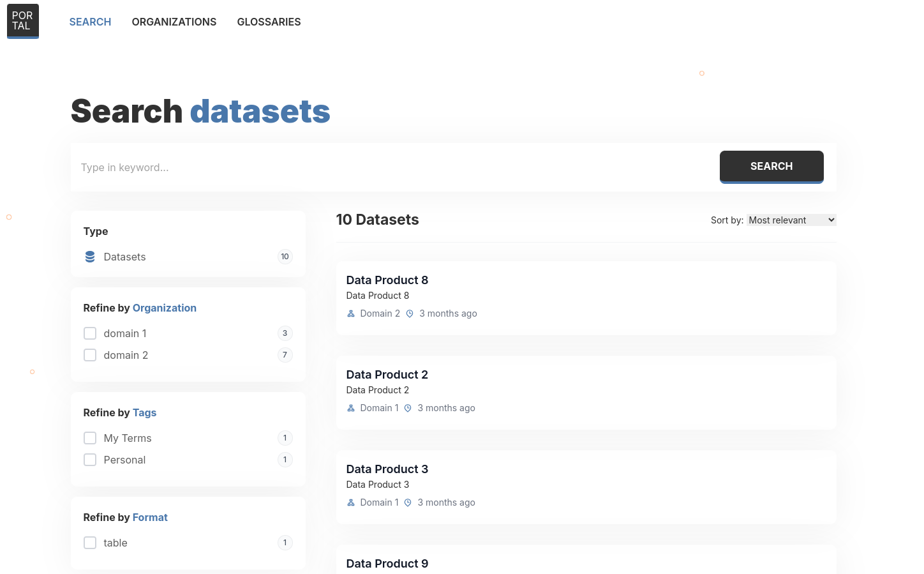Viewport: 924px width, 574px height.
Task: Click the Domain 1 hierarchy icon on Data Product 2
Action: [x=350, y=408]
